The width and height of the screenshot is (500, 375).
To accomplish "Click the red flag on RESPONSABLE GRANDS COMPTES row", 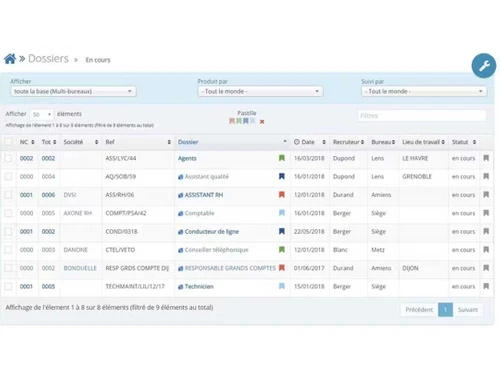I will [282, 268].
